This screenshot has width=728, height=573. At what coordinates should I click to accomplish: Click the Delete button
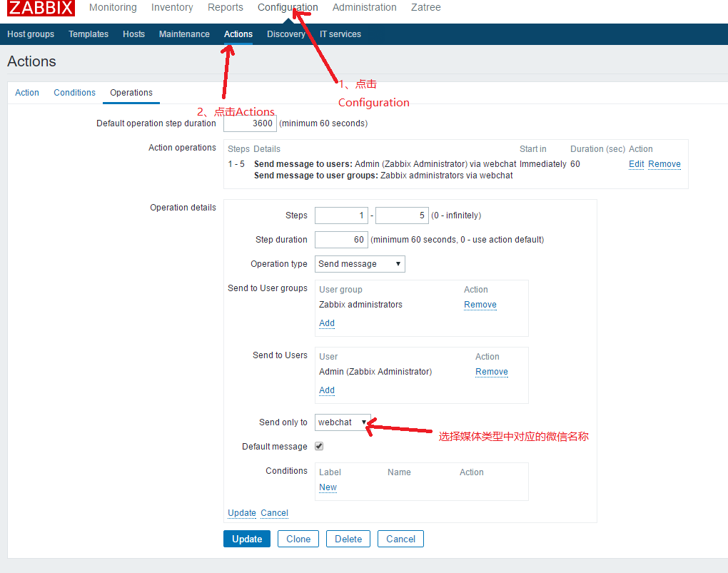pyautogui.click(x=348, y=539)
